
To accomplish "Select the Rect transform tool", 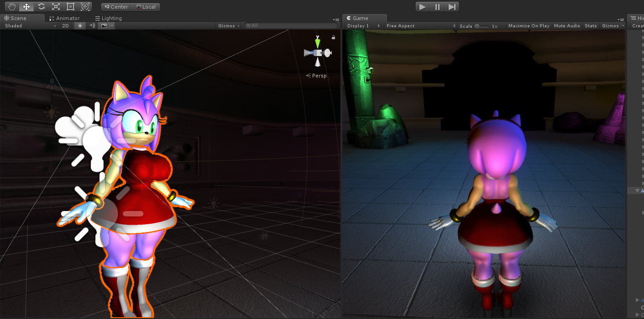I will click(x=70, y=7).
